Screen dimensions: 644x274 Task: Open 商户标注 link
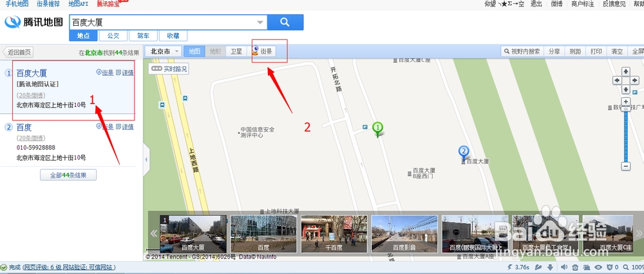pyautogui.click(x=582, y=4)
